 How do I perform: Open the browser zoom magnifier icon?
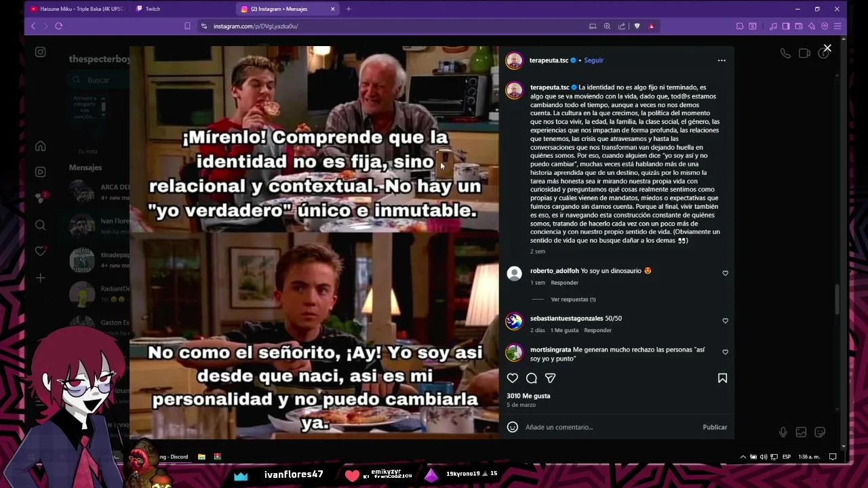click(x=607, y=26)
